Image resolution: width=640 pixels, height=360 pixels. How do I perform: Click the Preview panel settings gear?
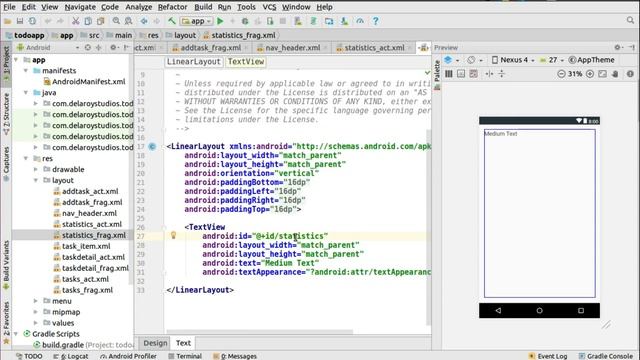coord(617,47)
